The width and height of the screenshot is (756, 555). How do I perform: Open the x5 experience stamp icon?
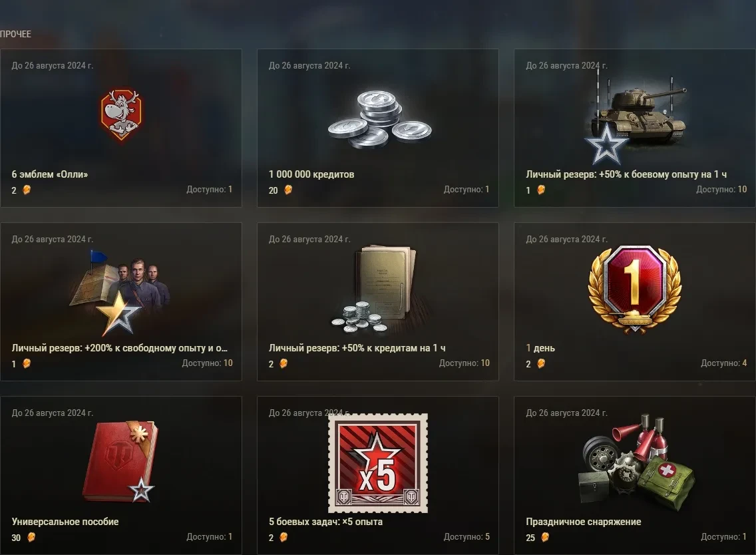coord(378,463)
